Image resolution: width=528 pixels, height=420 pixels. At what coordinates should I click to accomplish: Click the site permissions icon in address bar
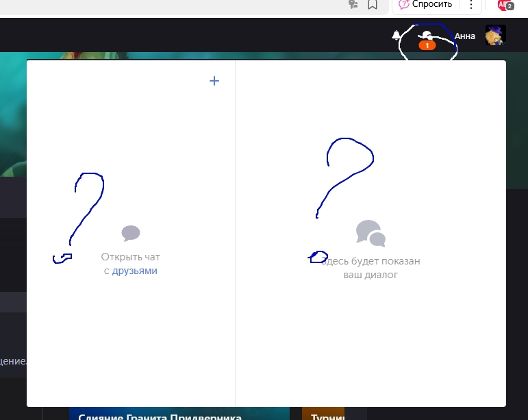pos(353,5)
